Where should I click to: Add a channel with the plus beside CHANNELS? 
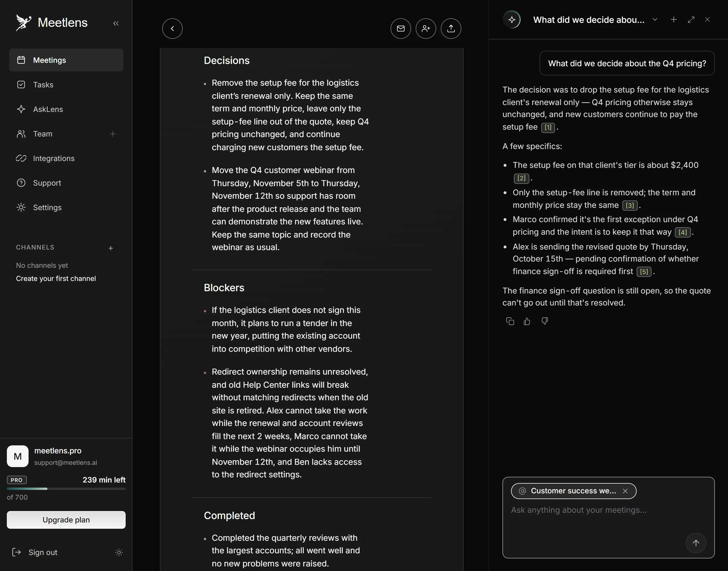pos(111,248)
